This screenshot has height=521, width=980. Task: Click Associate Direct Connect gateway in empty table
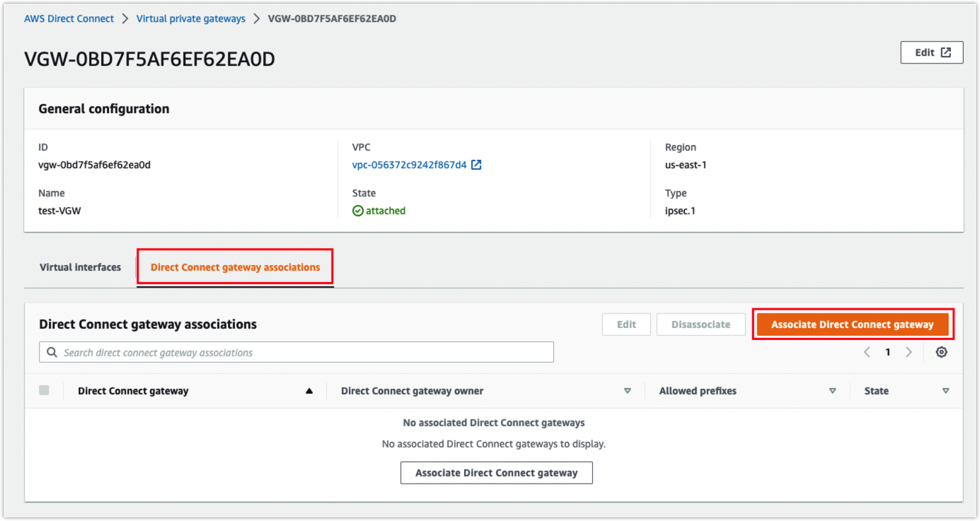pyautogui.click(x=496, y=473)
